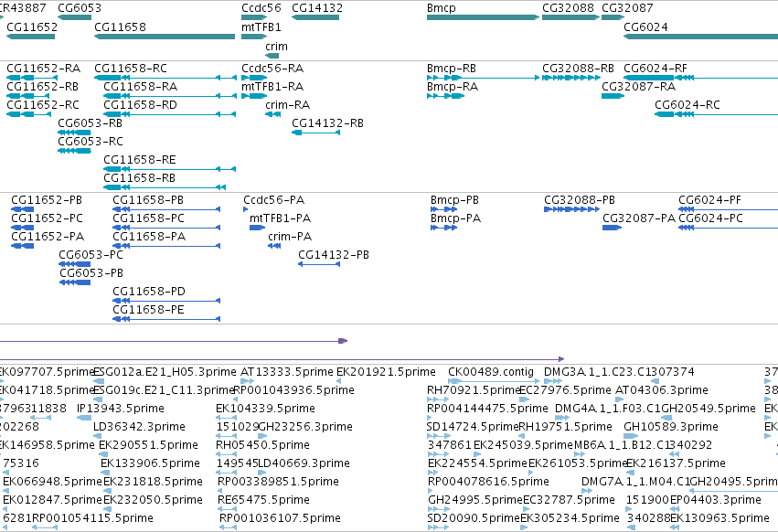Click the CG6024 gene label
The image size is (778, 532).
tap(645, 27)
